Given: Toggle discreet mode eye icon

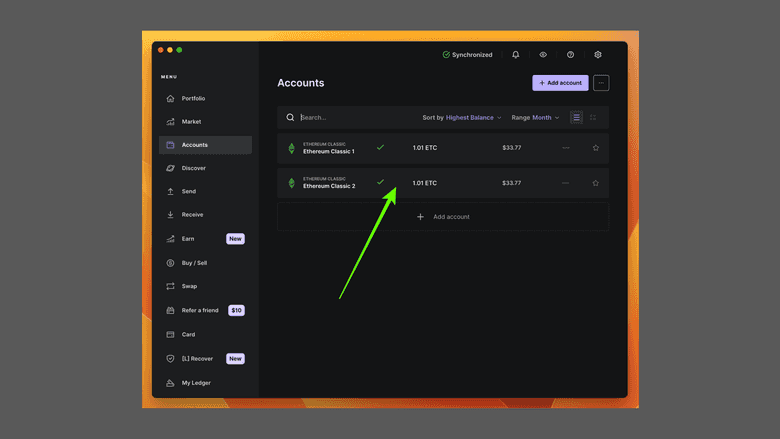Looking at the screenshot, I should click(543, 55).
